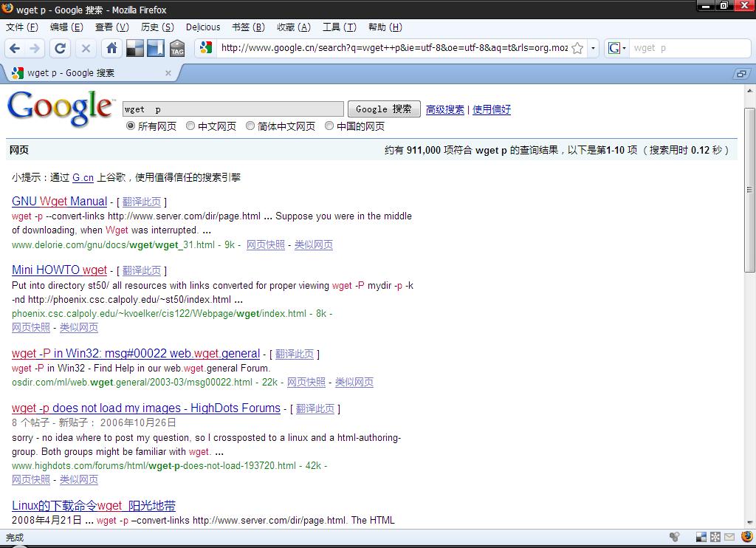This screenshot has width=756, height=548.
Task: Click 翻译此页 next to GNU Wget Manual
Action: (141, 202)
